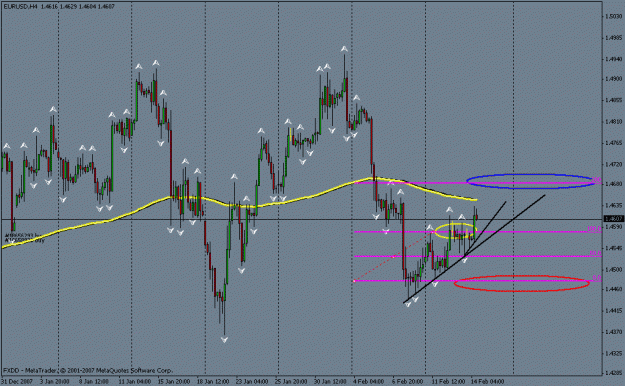Select the small yellow ellipse chart object
625x386 pixels.
tap(455, 231)
